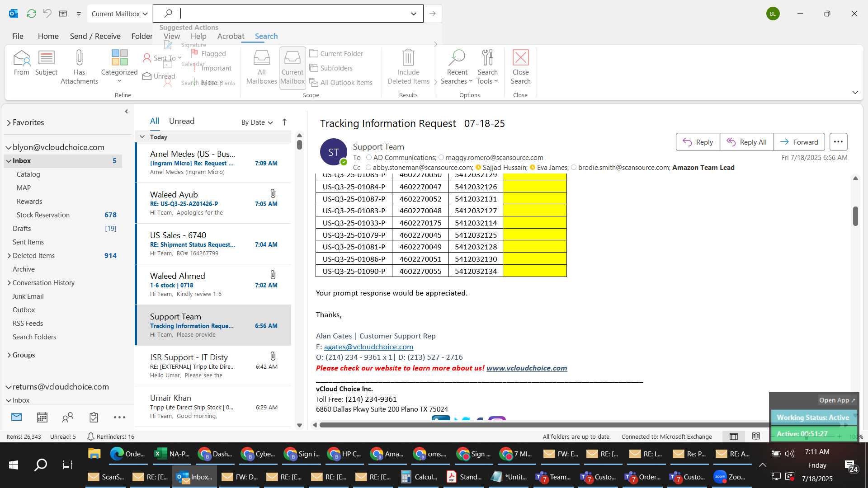This screenshot has width=868, height=488.
Task: Expand Conversation History folder
Action: (9, 283)
